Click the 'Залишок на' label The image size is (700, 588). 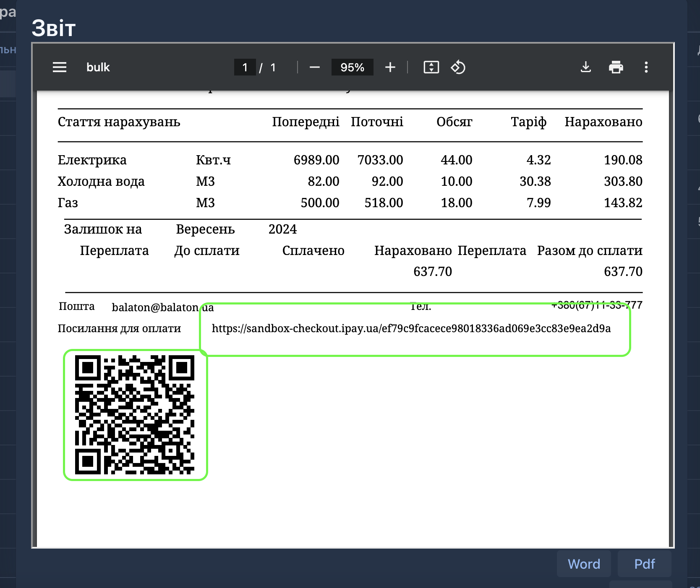(103, 229)
